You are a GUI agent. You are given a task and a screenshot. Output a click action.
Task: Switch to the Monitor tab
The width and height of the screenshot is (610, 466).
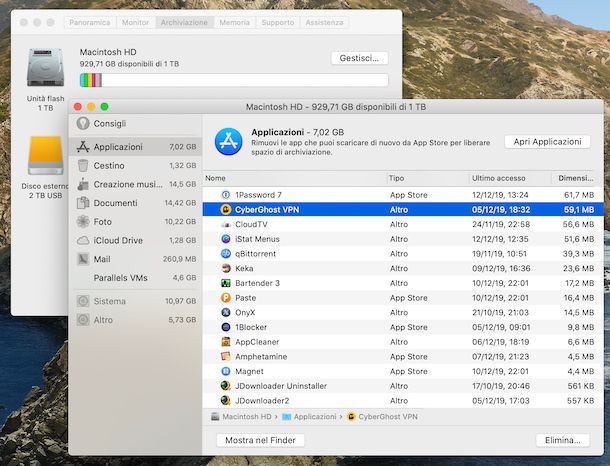coord(135,23)
